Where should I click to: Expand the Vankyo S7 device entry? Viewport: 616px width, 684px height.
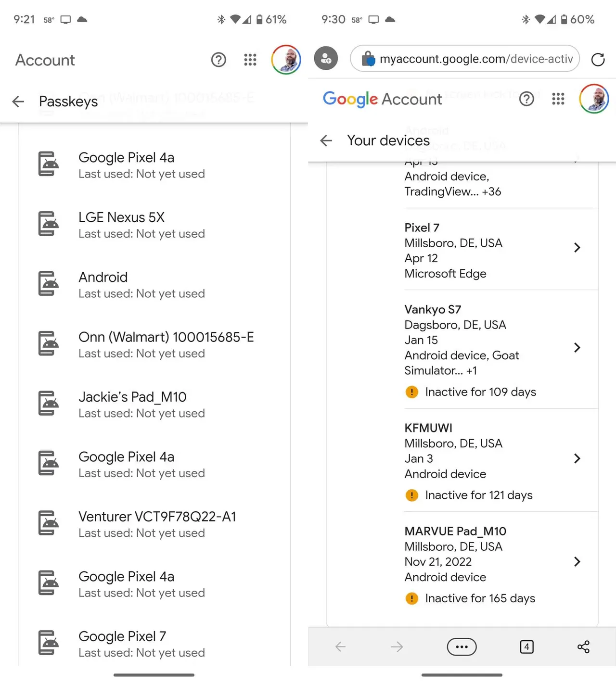click(x=577, y=348)
